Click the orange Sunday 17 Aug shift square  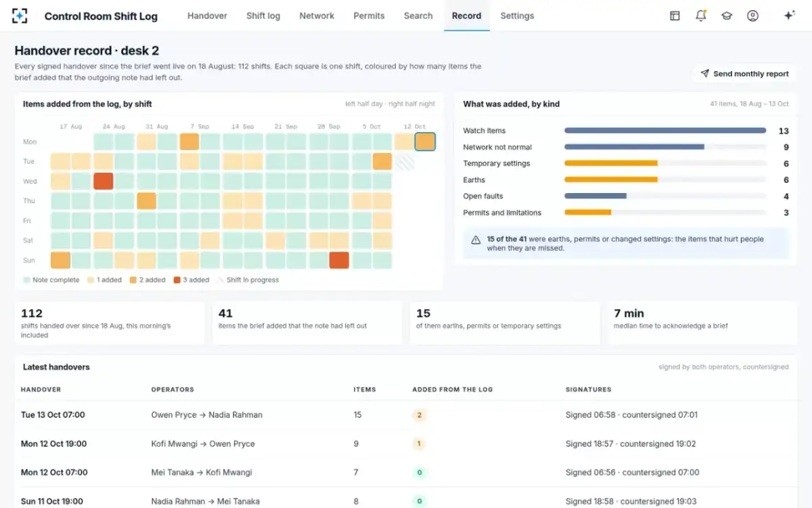60,260
